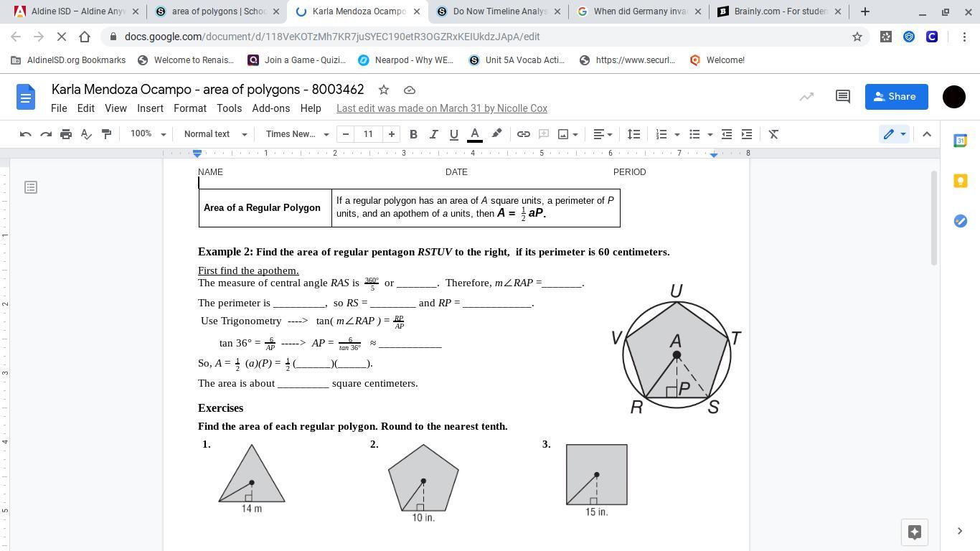Click the Explore button
The image size is (980, 551).
pyautogui.click(x=915, y=532)
